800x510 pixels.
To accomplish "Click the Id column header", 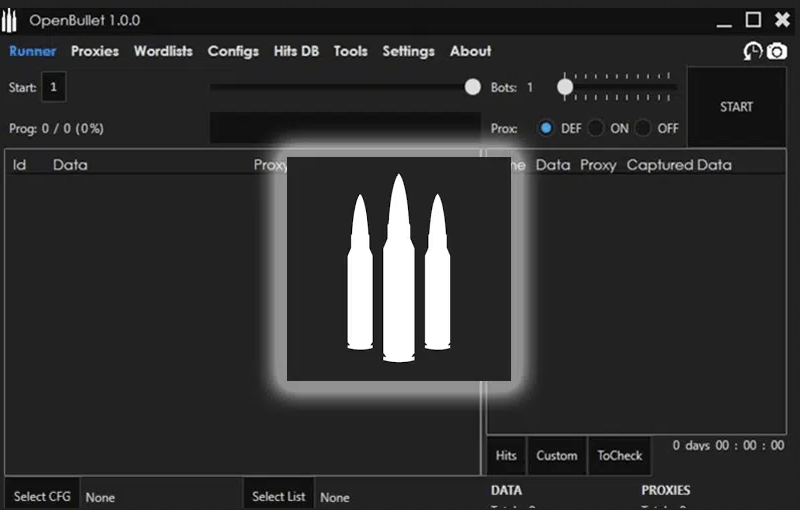I will pyautogui.click(x=19, y=165).
